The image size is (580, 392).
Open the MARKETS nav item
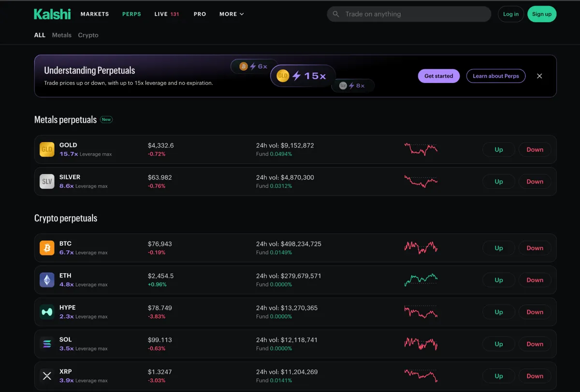pos(95,14)
